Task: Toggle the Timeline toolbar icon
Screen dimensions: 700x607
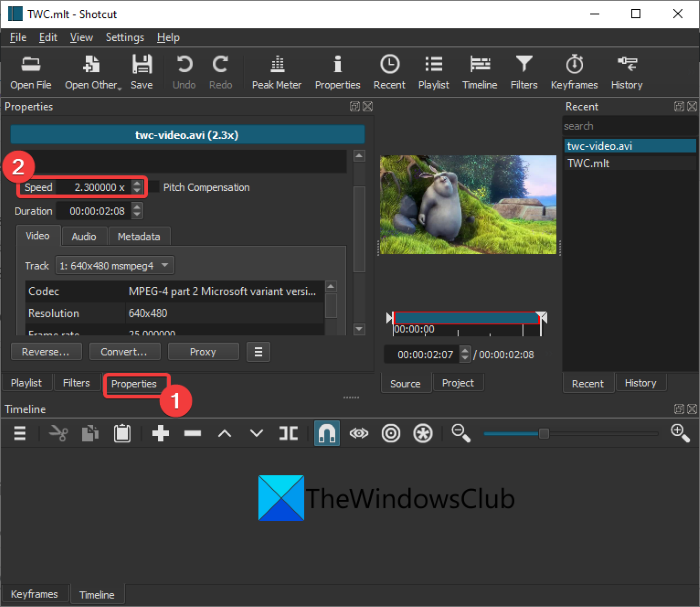Action: (480, 72)
